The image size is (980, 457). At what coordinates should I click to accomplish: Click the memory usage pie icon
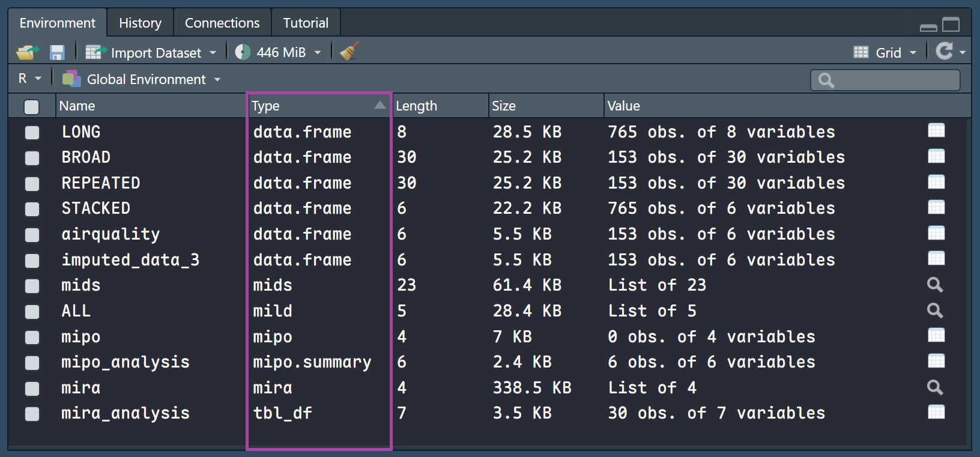pyautogui.click(x=243, y=52)
